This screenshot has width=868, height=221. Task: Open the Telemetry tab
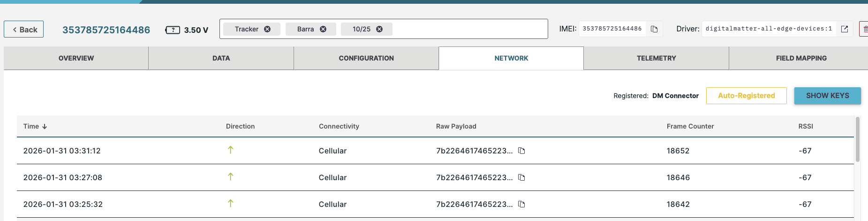tap(656, 58)
